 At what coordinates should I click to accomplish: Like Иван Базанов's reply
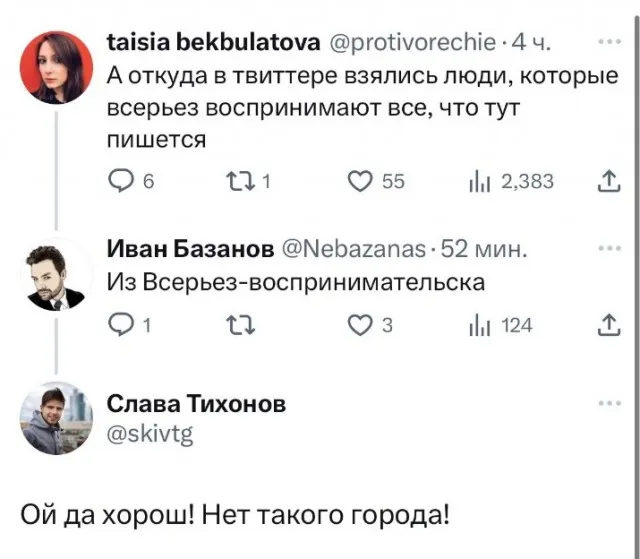pyautogui.click(x=358, y=324)
